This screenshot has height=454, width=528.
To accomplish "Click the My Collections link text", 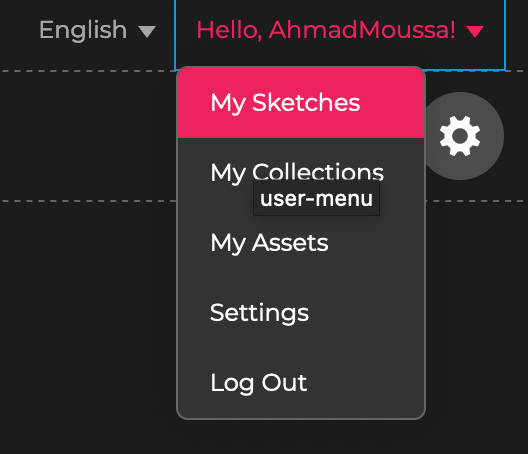I will point(297,173).
